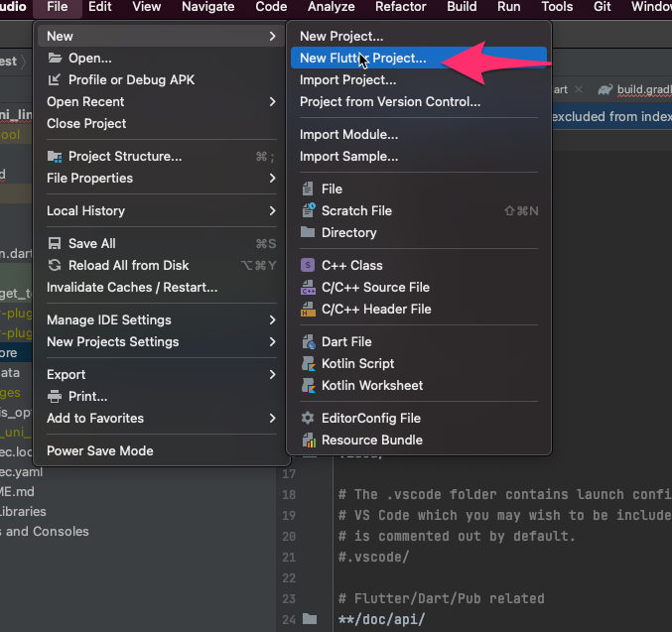The image size is (672, 632).
Task: Click the EditorConfig File icon
Action: tap(309, 418)
